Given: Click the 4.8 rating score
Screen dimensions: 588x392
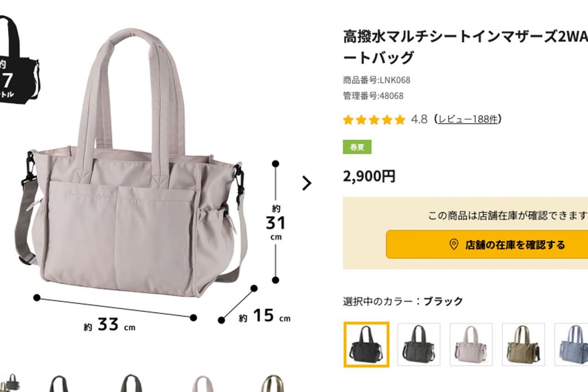Looking at the screenshot, I should coord(419,119).
